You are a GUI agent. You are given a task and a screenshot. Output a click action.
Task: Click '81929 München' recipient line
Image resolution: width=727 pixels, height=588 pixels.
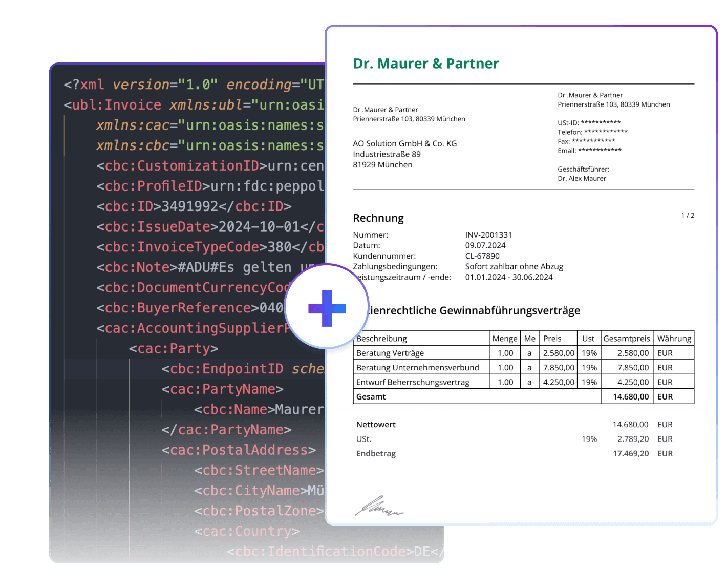[x=382, y=165]
